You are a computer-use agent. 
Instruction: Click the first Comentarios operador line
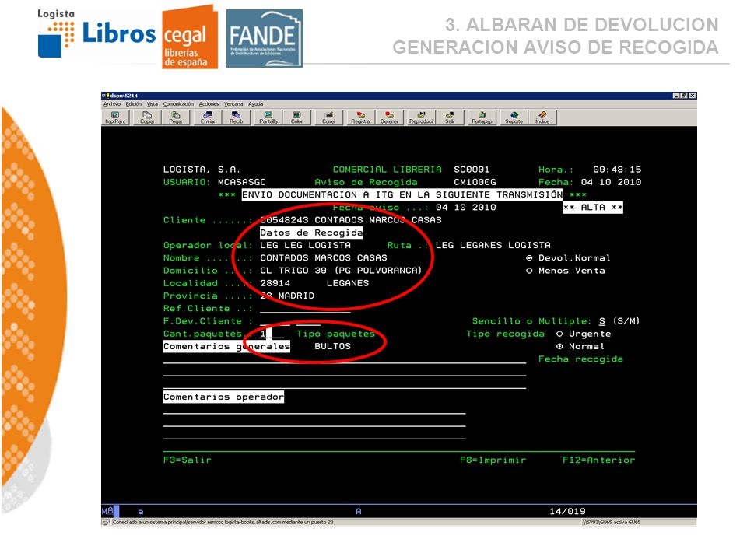pos(314,409)
